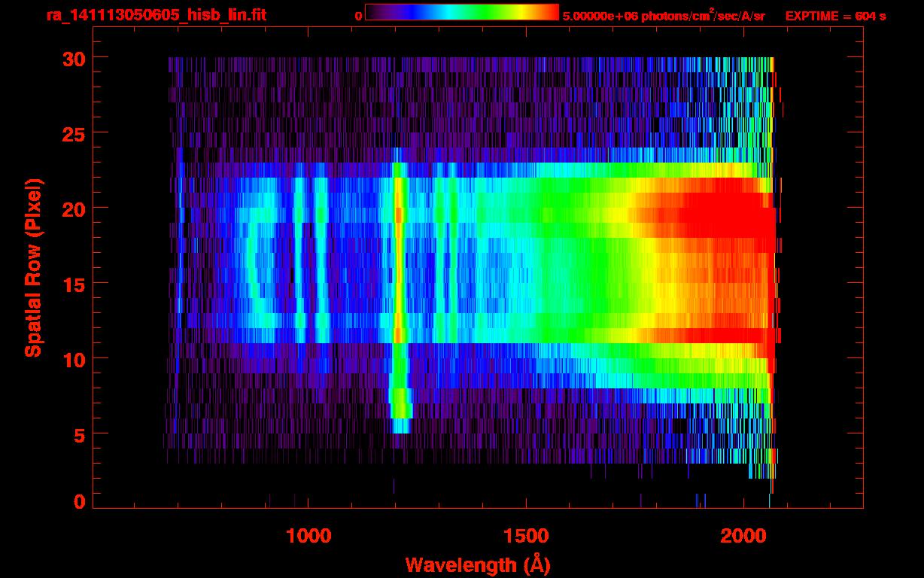Click the Spatial Row (Pixel) axis title
The height and width of the screenshot is (578, 924).
click(33, 268)
